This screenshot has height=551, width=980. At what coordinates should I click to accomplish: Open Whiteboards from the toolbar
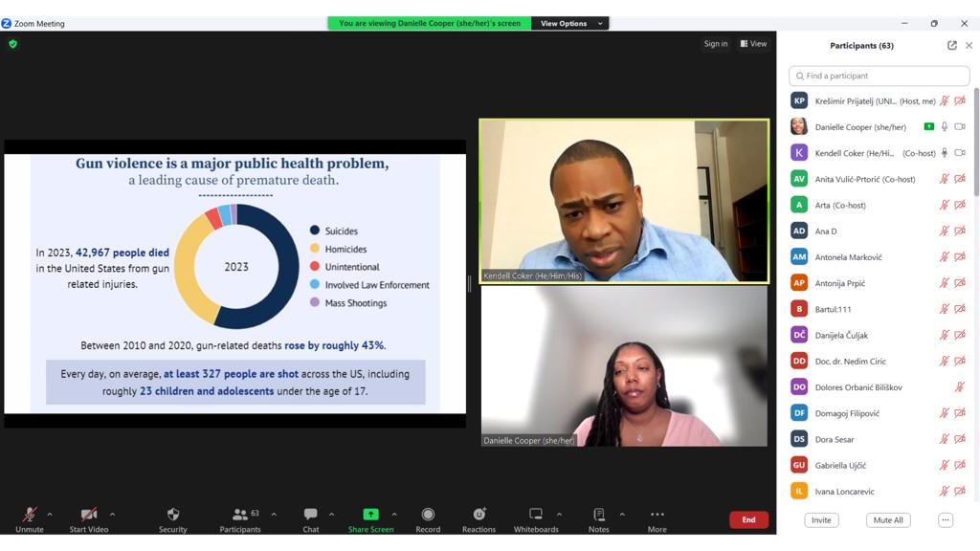point(536,515)
